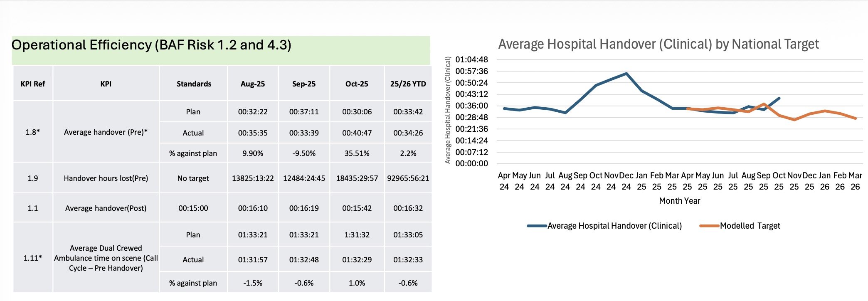868x301 pixels.
Task: Select the KPI reference 1.11* cell
Action: pos(33,258)
